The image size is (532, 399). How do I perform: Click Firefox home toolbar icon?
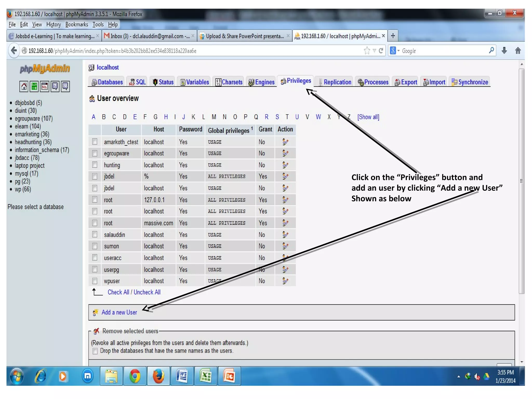(518, 51)
